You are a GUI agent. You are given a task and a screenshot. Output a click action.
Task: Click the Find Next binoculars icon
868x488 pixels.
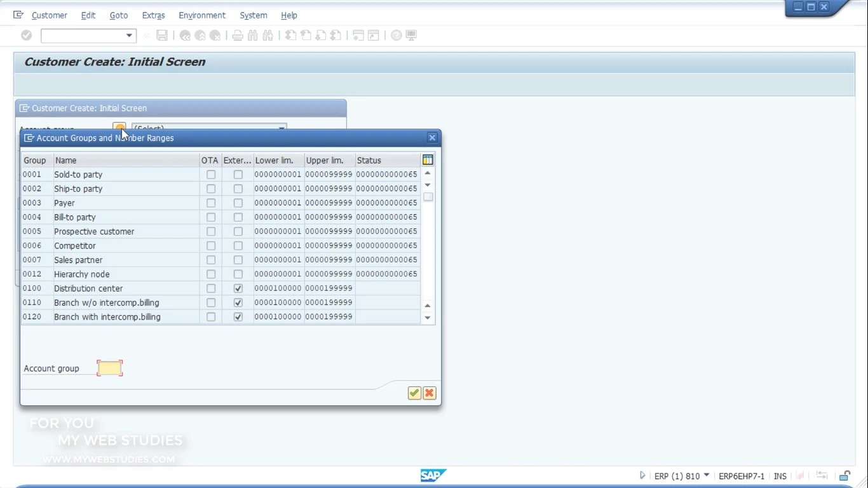[268, 36]
